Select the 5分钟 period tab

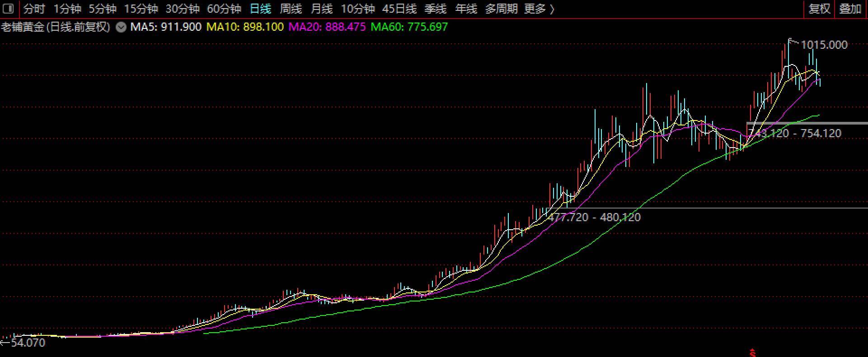pos(103,9)
